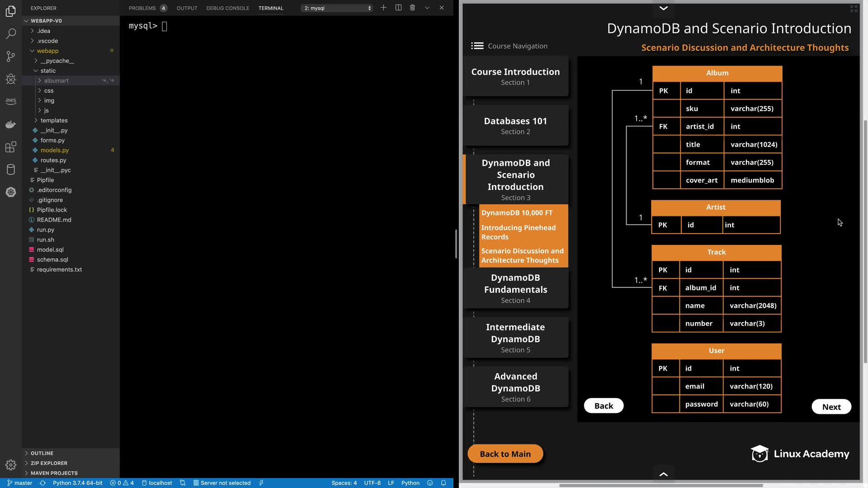
Task: Click the Course Navigation hamburger icon
Action: point(477,46)
